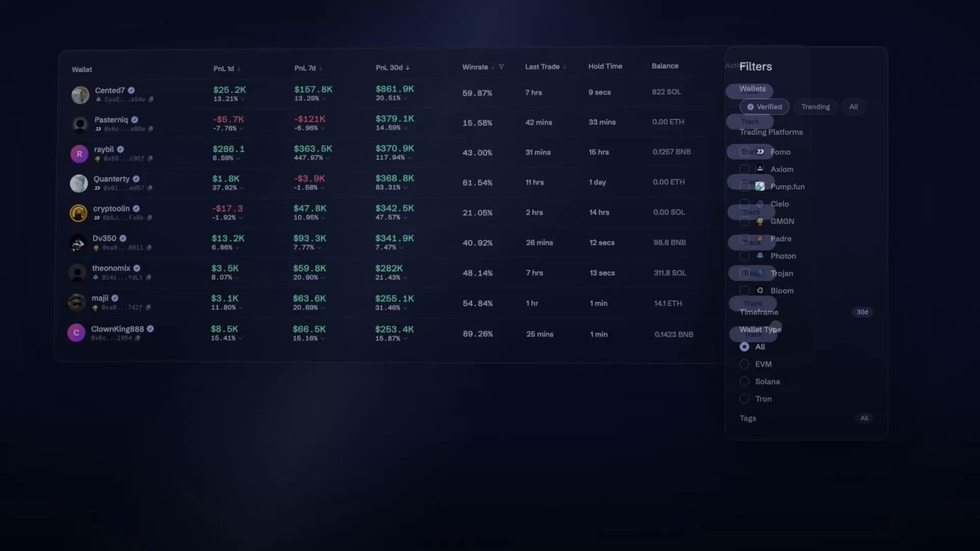Viewport: 980px width, 551px height.
Task: Copy cryptoolin's address 6b5J...FxRk
Action: click(x=149, y=218)
